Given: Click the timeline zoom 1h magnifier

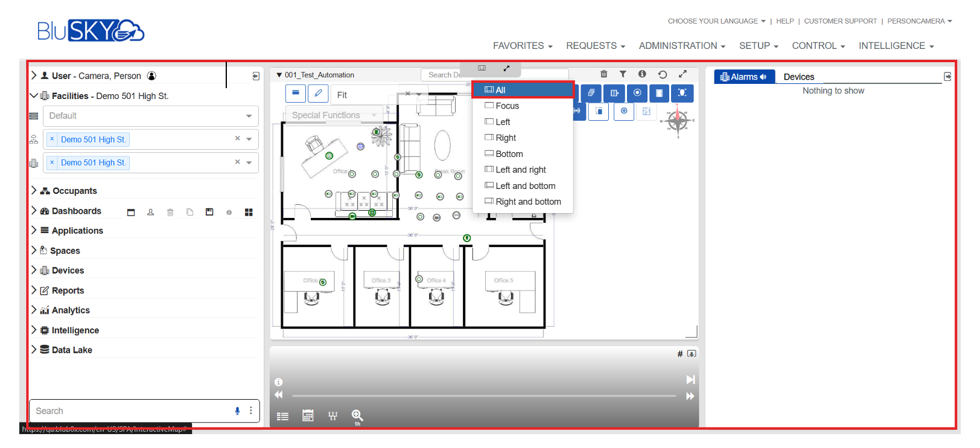Looking at the screenshot, I should (x=357, y=415).
